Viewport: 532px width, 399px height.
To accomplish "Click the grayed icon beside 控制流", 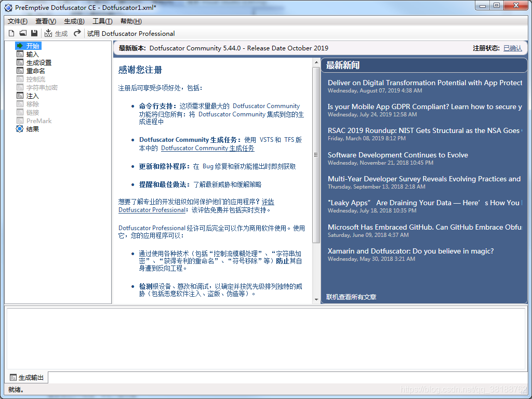I will (20, 79).
